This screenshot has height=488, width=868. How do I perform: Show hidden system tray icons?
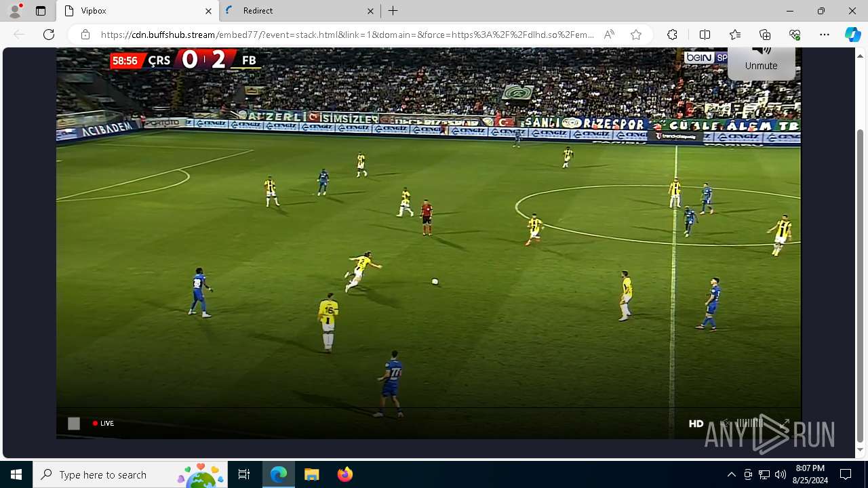click(x=731, y=474)
